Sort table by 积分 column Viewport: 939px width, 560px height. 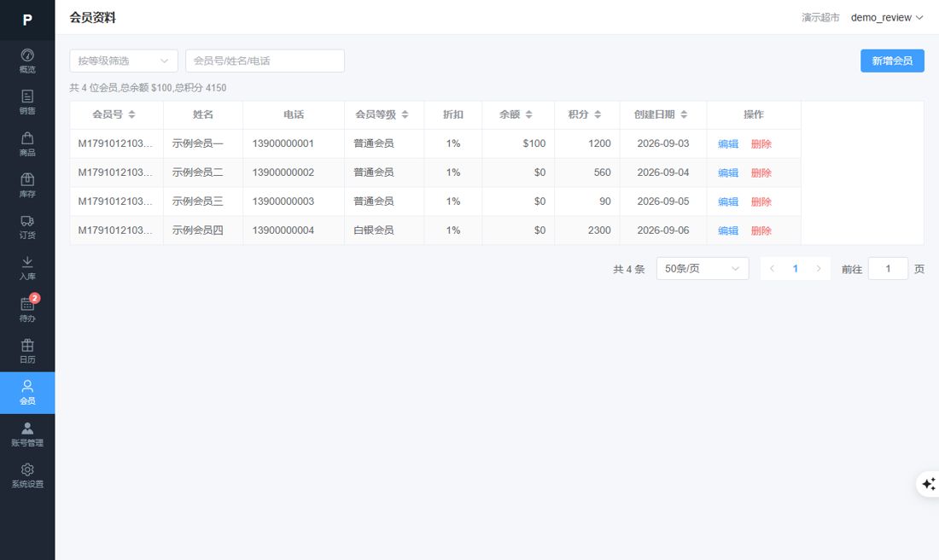(x=598, y=114)
